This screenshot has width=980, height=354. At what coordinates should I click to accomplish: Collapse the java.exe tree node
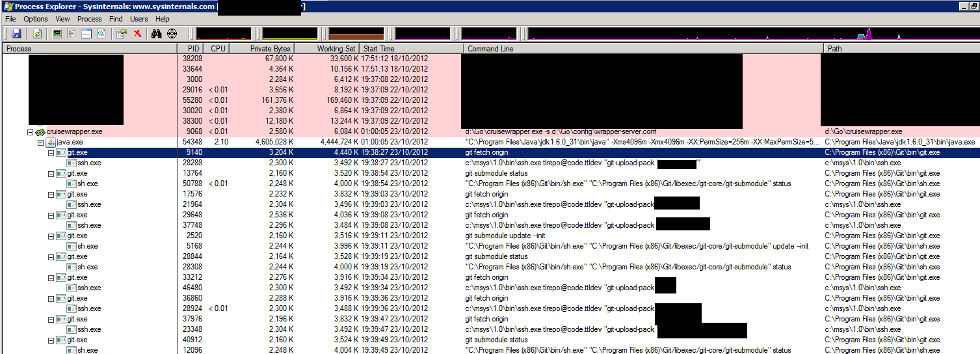40,142
